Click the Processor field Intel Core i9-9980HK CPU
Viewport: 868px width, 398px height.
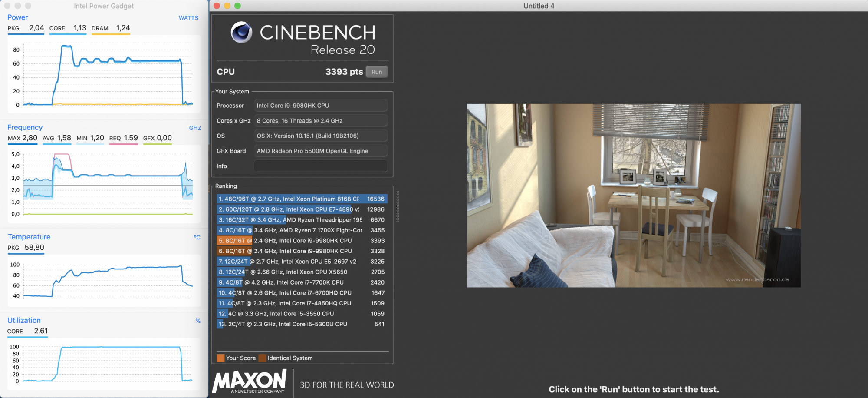[321, 106]
